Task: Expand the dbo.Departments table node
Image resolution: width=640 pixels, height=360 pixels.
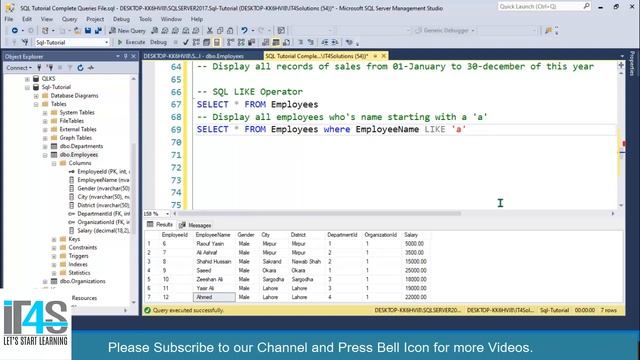Action: (45, 147)
